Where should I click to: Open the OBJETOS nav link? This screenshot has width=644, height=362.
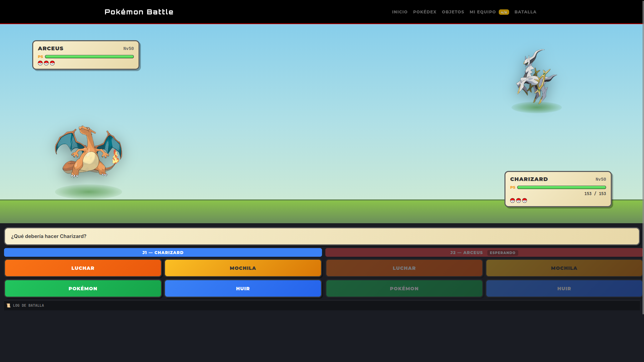point(452,12)
